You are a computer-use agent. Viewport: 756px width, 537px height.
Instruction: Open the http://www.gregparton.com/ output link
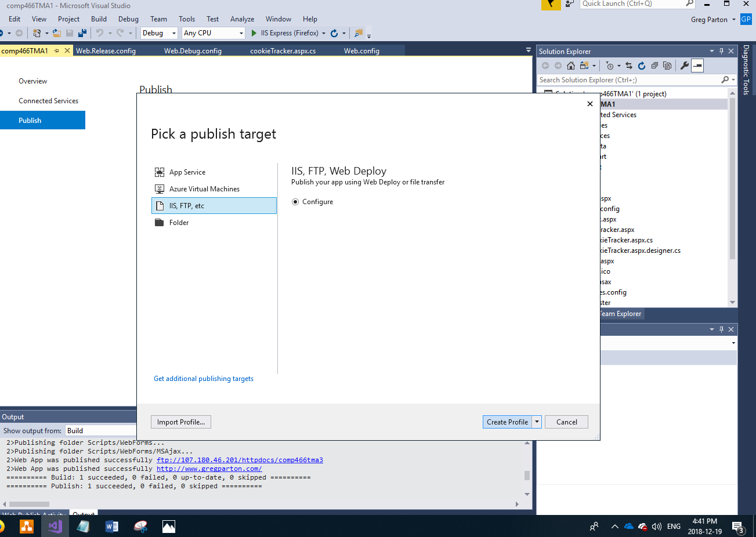(209, 469)
